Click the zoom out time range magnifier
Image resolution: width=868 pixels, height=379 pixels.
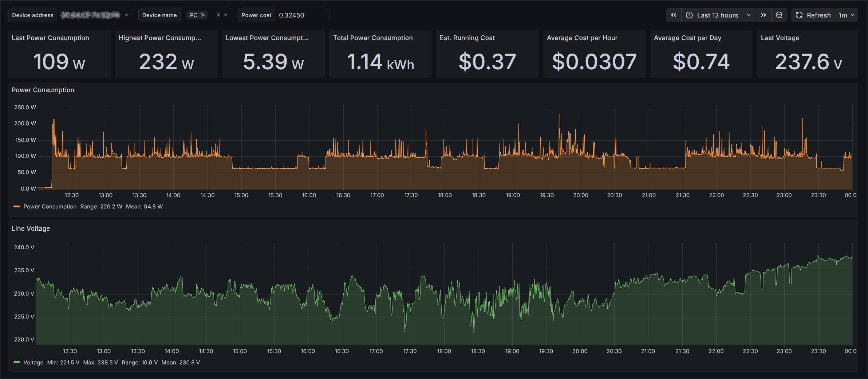[x=779, y=15]
